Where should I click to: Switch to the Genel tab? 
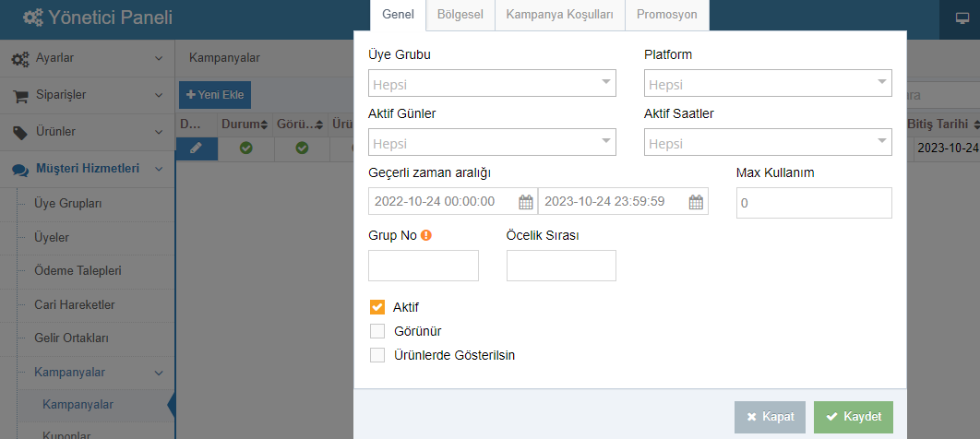tap(398, 15)
